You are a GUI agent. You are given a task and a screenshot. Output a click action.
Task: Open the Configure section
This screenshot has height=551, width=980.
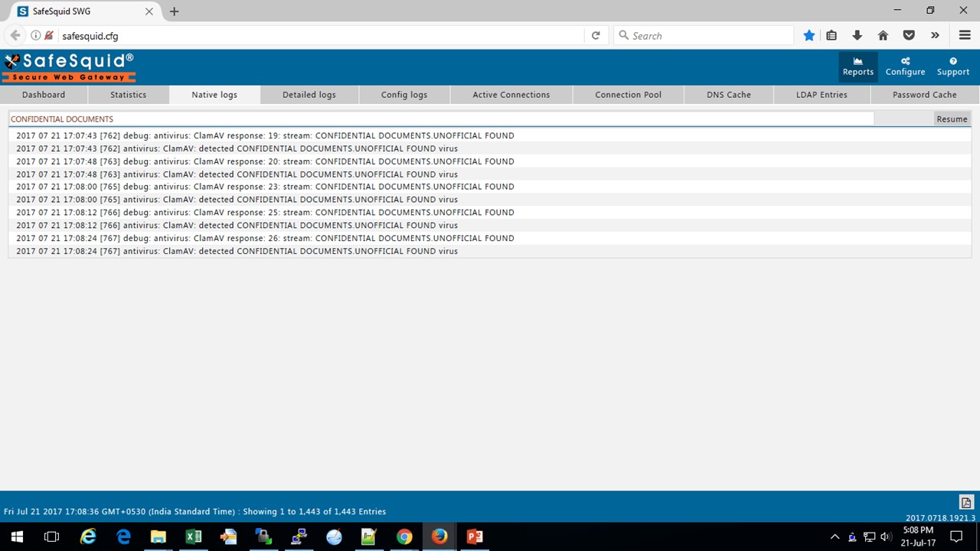coord(905,67)
